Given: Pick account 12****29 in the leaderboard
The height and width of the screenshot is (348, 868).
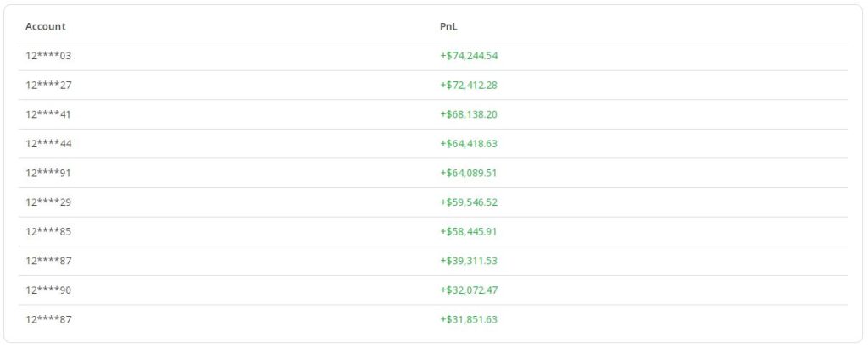Looking at the screenshot, I should (x=48, y=202).
